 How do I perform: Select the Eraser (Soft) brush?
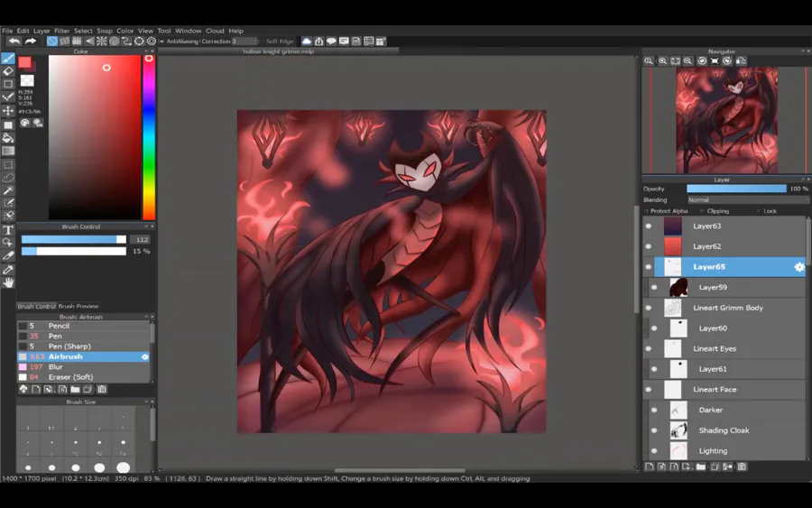click(83, 377)
